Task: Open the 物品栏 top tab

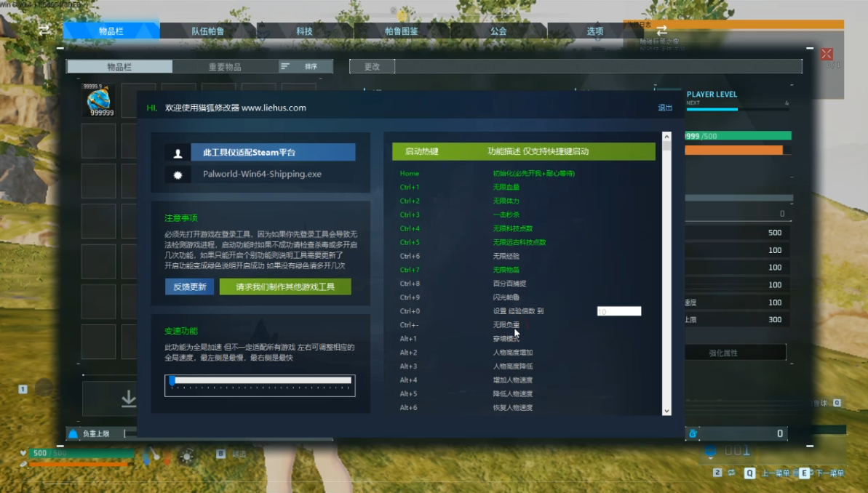Action: 111,31
